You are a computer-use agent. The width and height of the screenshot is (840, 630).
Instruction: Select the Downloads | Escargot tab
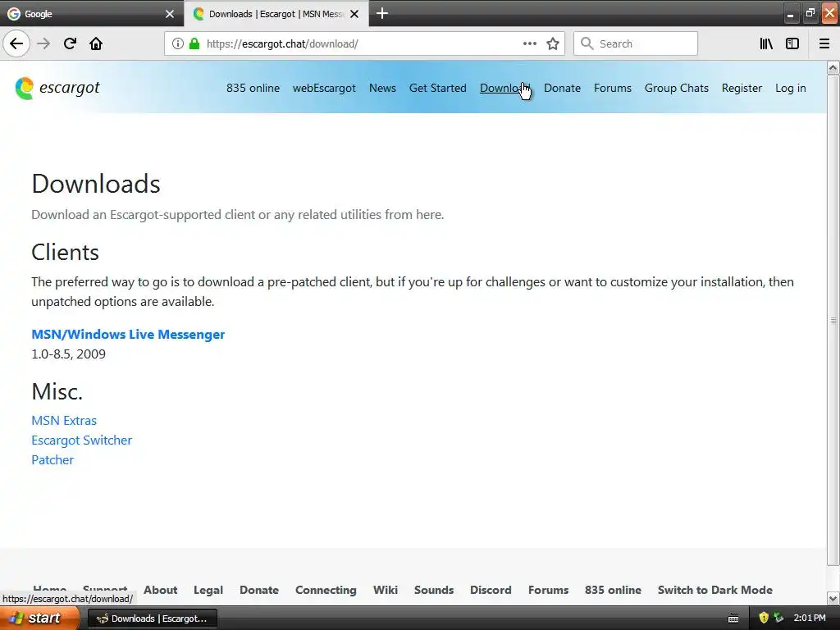(276, 14)
